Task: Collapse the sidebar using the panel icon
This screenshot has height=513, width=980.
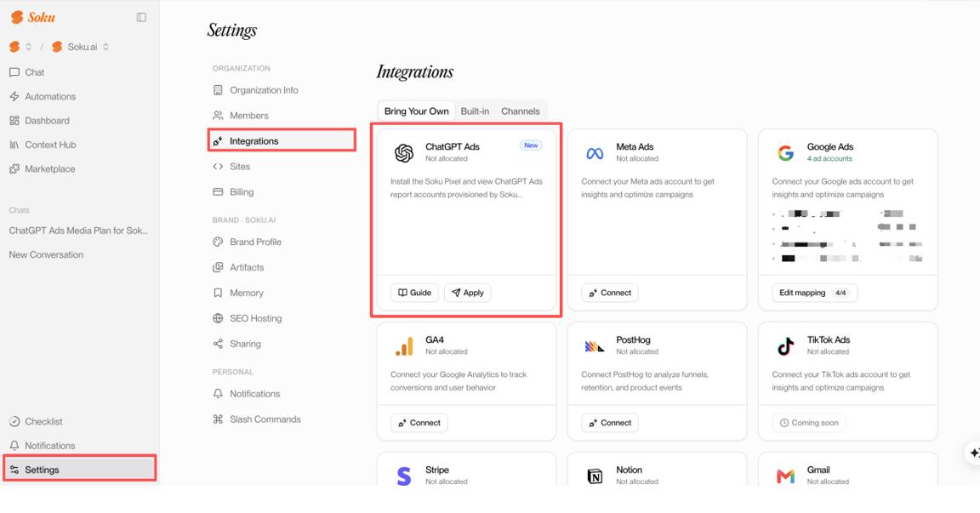Action: point(141,18)
